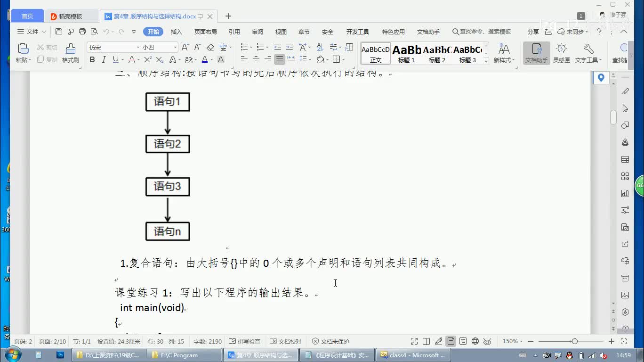
Task: Click the increase indent icon
Action: [x=290, y=47]
